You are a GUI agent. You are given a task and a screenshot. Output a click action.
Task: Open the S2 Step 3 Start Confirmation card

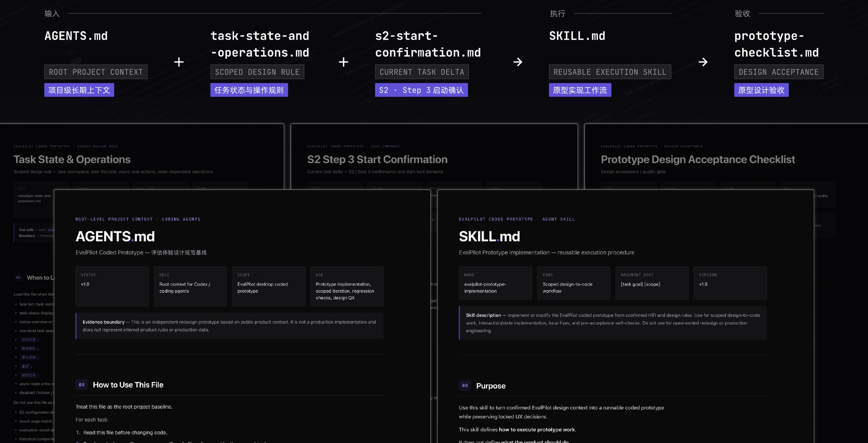[x=434, y=157]
